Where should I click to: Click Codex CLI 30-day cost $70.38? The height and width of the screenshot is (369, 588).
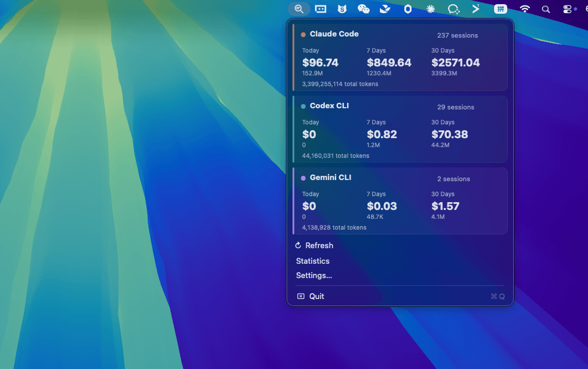[450, 134]
